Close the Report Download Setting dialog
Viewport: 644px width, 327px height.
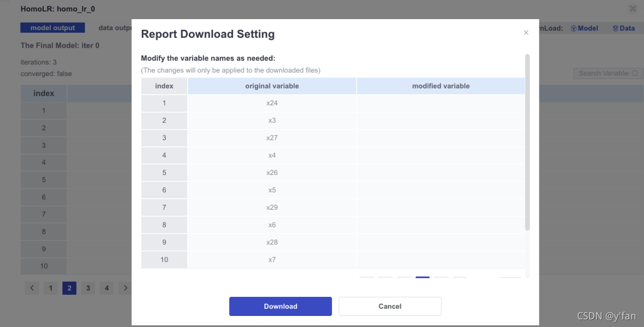(x=526, y=33)
